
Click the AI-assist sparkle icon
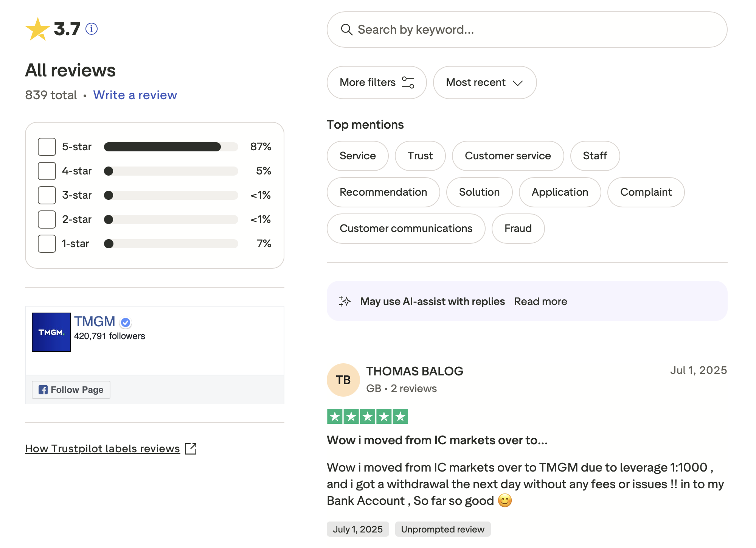pyautogui.click(x=345, y=301)
